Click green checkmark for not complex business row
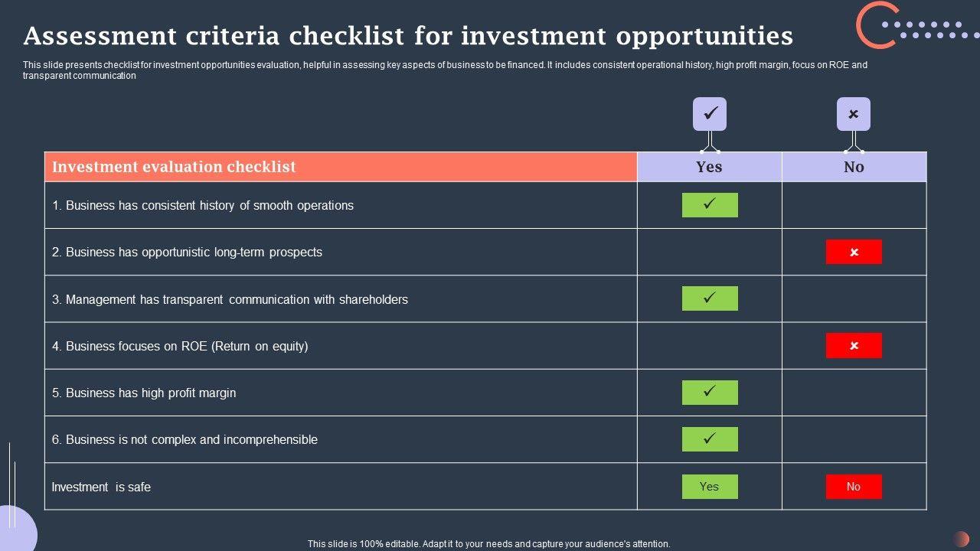The image size is (980, 551). (710, 439)
